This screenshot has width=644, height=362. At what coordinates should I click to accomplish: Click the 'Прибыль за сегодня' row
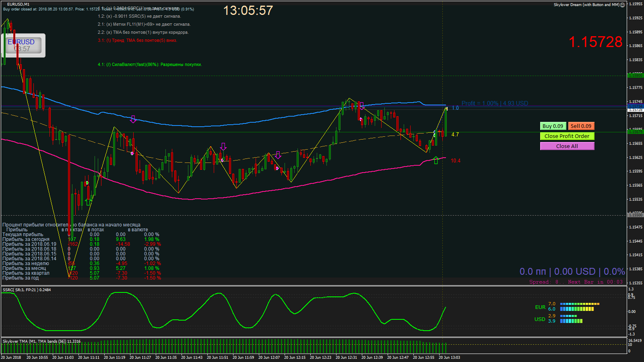click(x=82, y=239)
